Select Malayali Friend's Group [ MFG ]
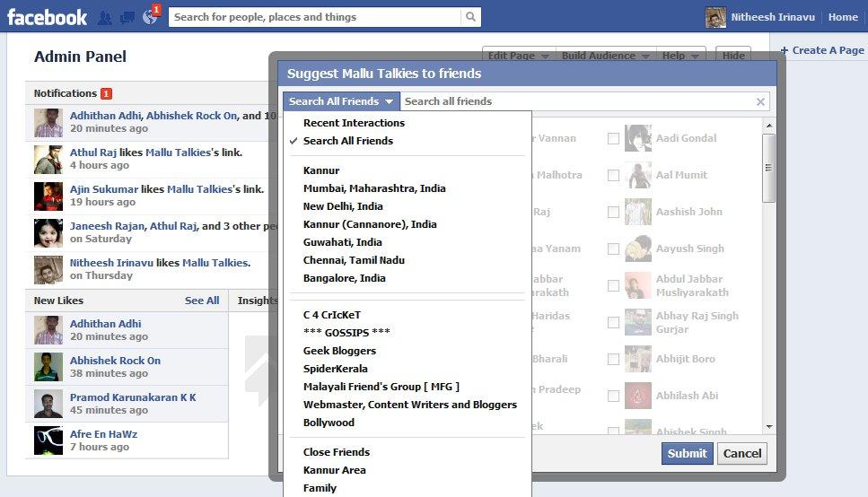 coord(381,387)
